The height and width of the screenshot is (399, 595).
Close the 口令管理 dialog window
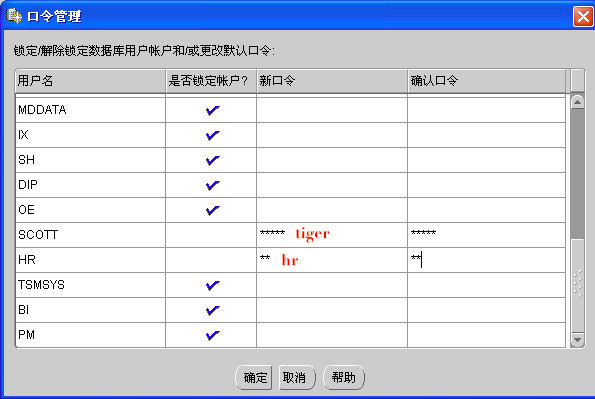[583, 16]
